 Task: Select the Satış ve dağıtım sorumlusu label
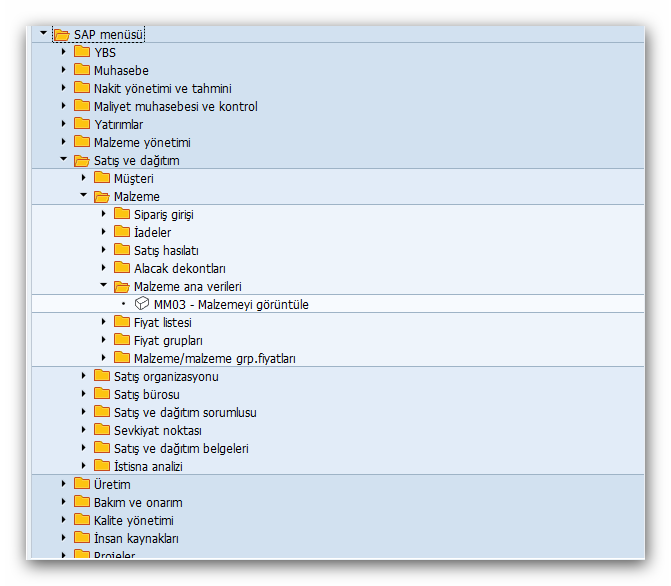click(185, 413)
